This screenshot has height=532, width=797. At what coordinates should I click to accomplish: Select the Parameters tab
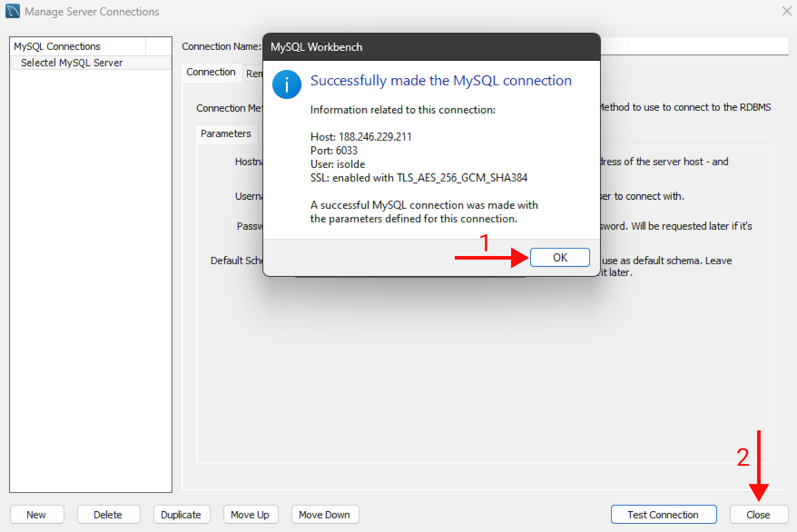[226, 133]
